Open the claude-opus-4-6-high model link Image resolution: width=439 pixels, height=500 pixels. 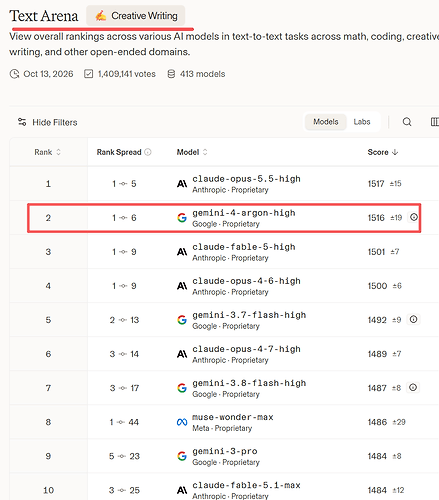coord(246,281)
